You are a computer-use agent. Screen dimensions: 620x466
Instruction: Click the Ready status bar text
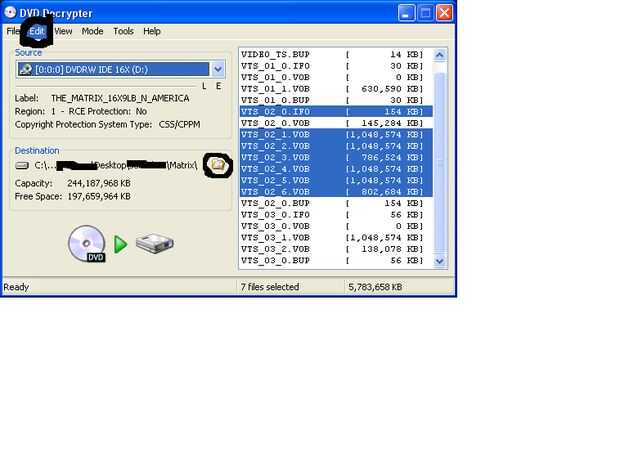(16, 287)
